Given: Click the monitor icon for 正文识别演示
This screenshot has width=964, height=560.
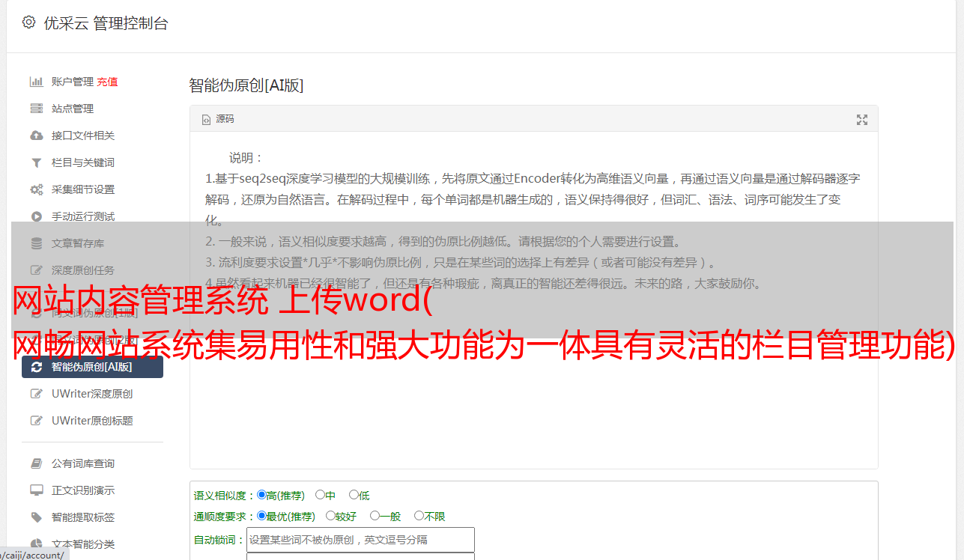Looking at the screenshot, I should click(x=36, y=490).
